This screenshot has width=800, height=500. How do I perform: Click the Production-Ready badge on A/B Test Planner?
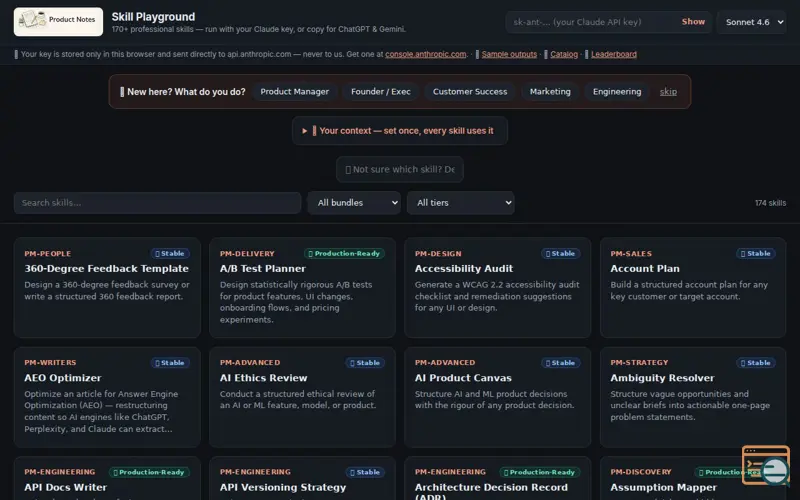click(344, 254)
